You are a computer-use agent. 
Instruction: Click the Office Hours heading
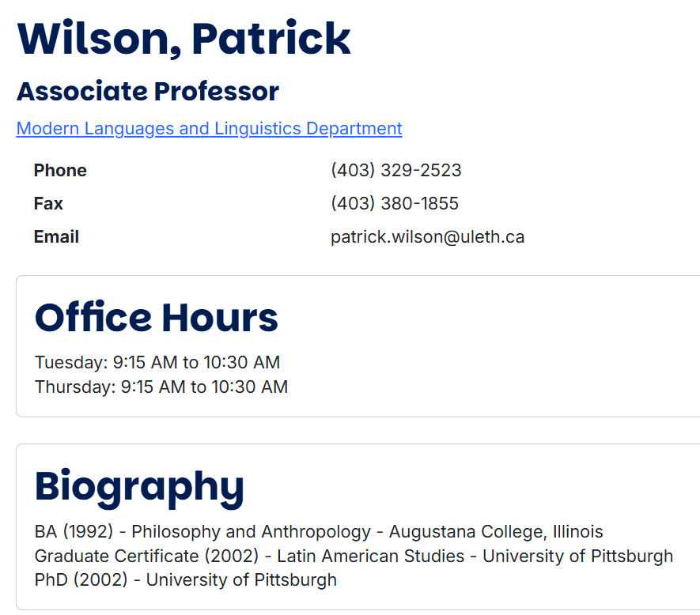point(157,318)
